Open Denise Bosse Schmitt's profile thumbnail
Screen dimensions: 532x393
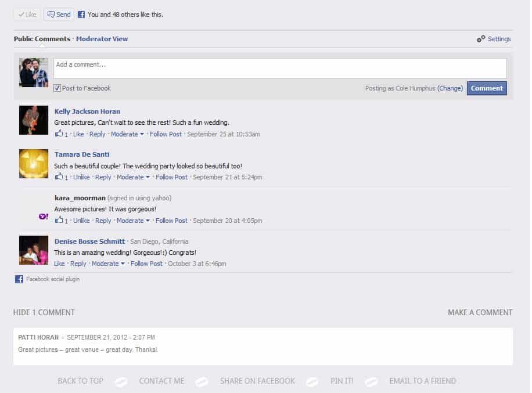34,250
